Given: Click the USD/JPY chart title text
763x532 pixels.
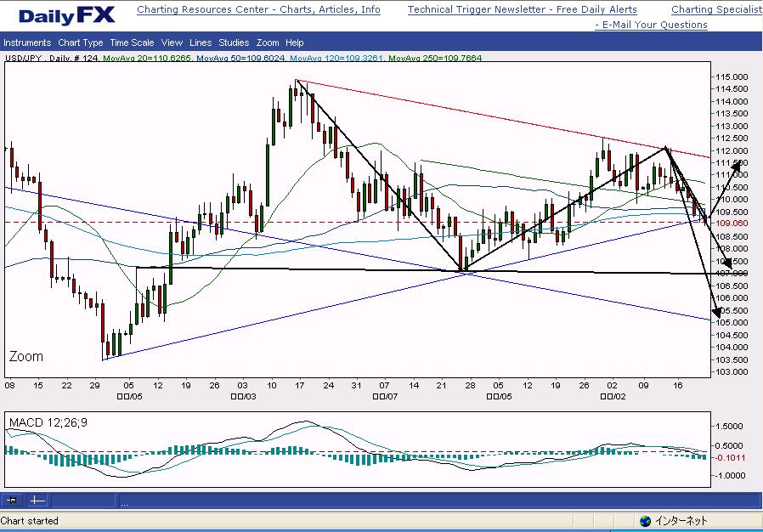Looking at the screenshot, I should (x=24, y=58).
